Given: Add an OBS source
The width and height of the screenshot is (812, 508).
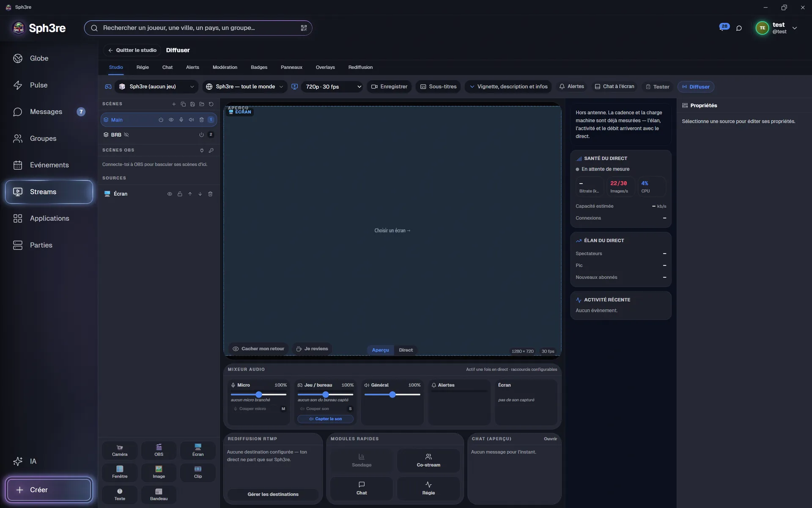Looking at the screenshot, I should pos(159,450).
